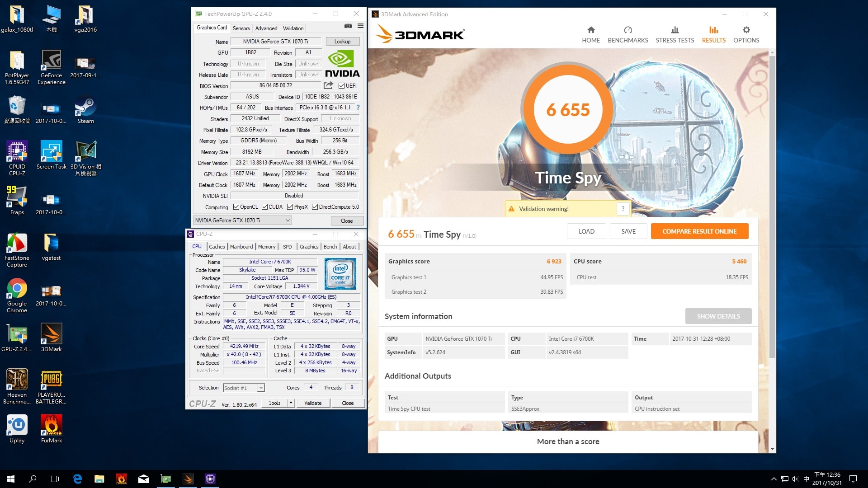Screen dimensions: 868x488
Task: Switch to the Sensors tab in GPU-Z
Action: click(241, 28)
